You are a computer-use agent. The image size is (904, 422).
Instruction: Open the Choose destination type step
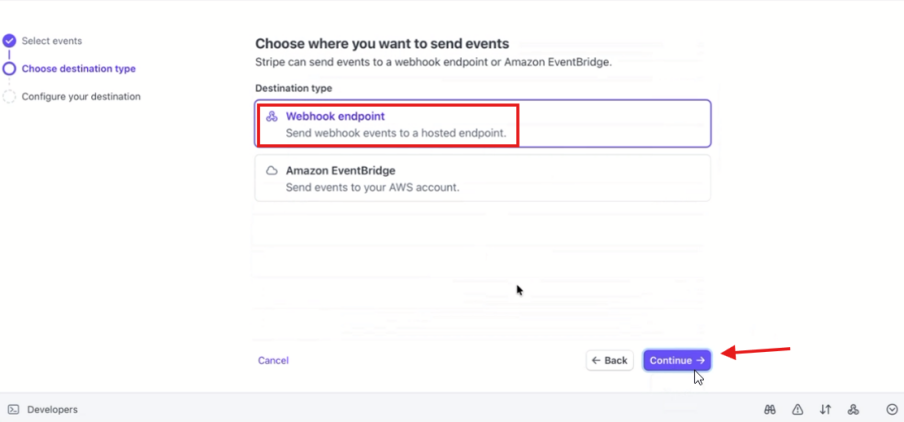pyautogui.click(x=78, y=69)
